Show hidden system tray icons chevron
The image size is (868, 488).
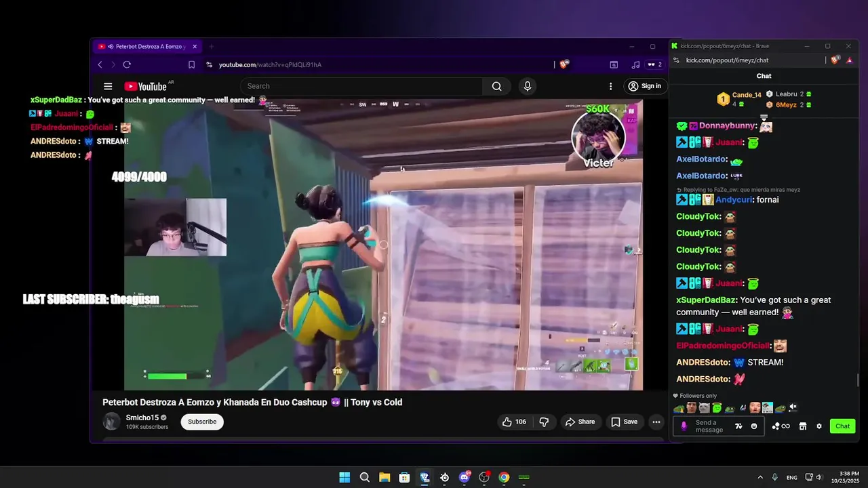[x=759, y=477]
